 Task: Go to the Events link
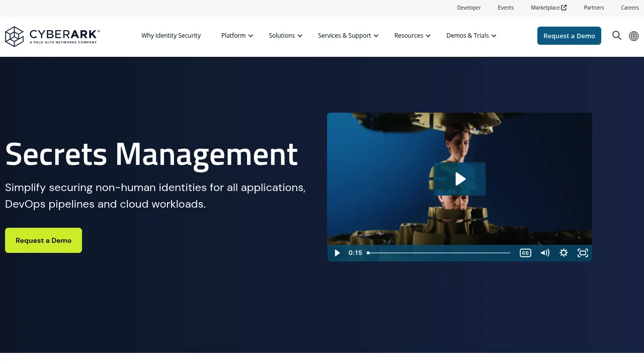click(506, 8)
